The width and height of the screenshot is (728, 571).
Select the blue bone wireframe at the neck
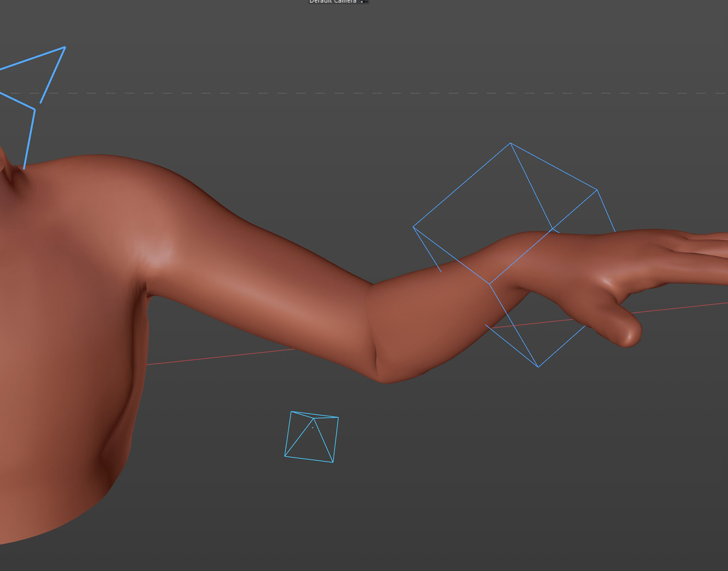pyautogui.click(x=30, y=139)
